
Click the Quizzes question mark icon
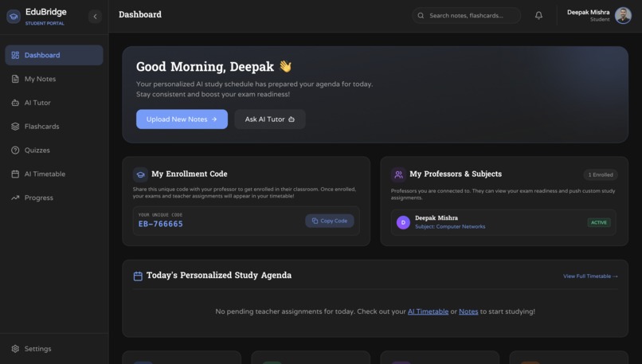pyautogui.click(x=15, y=151)
